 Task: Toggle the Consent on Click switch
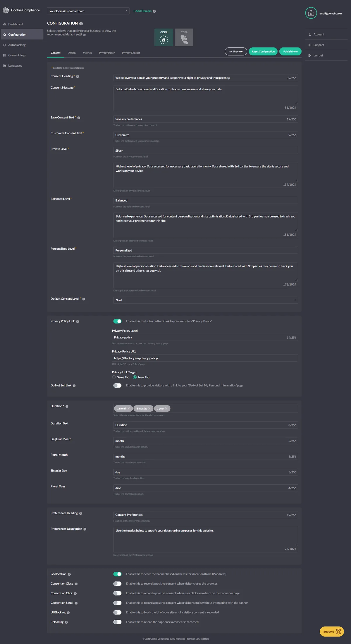point(117,593)
